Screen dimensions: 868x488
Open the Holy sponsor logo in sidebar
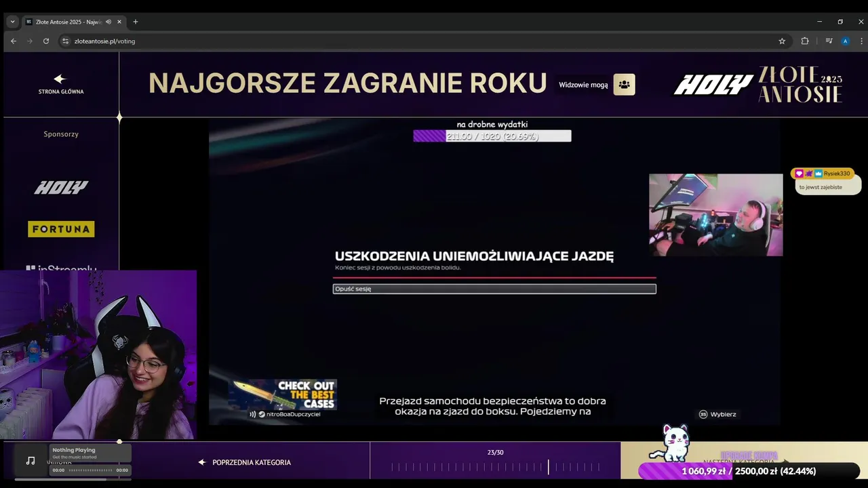click(61, 188)
